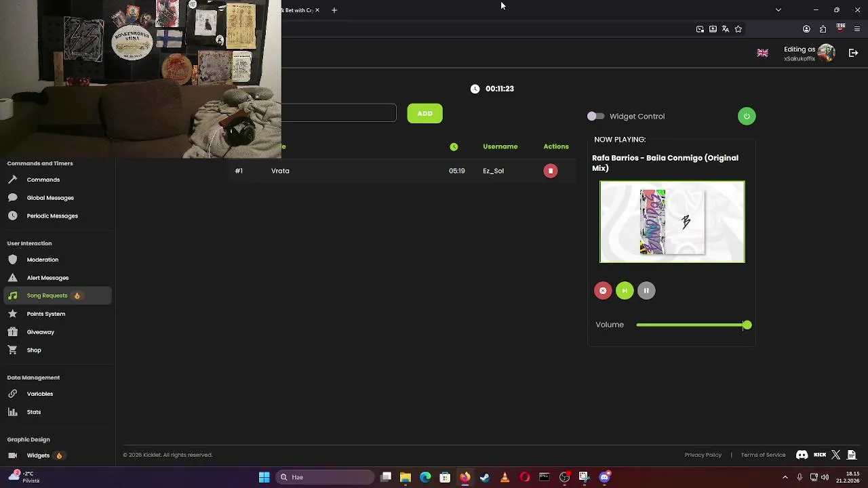Open Global Messages in the sidebar
The image size is (868, 488).
50,198
